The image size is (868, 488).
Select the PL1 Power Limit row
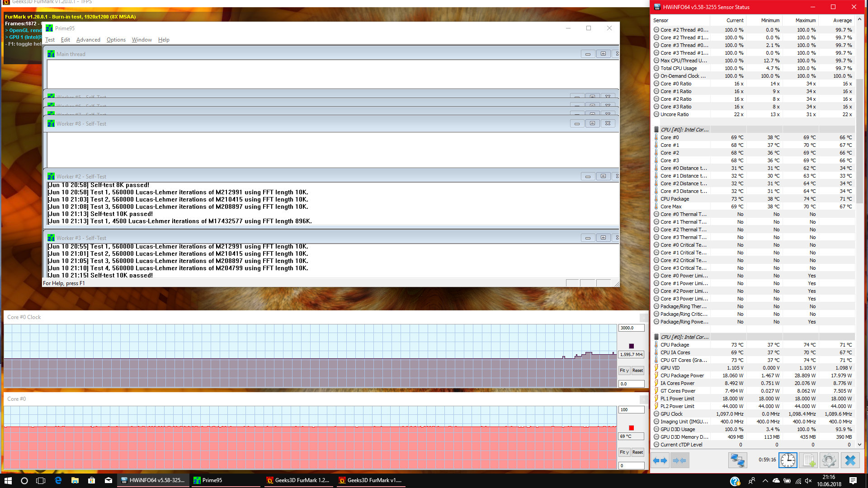tap(753, 399)
